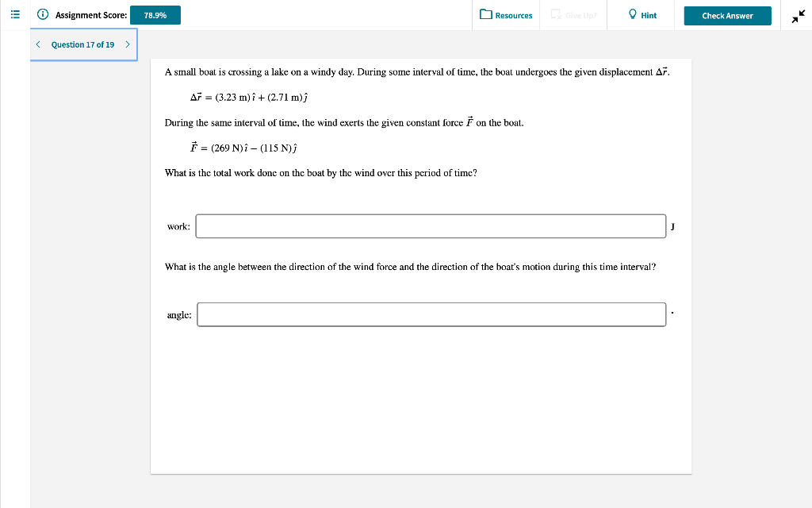Open the assignment contents menu

14,13
